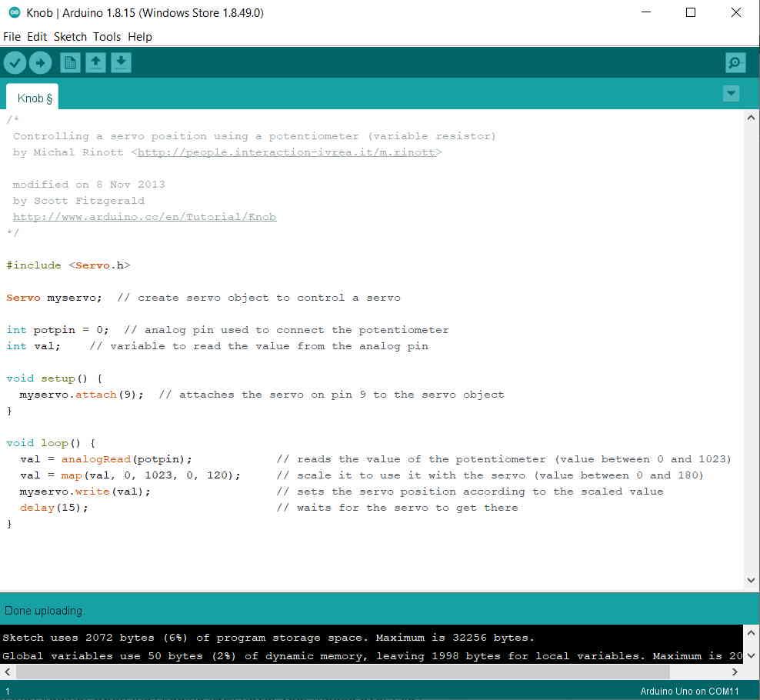Viewport: 760px width, 700px height.
Task: Click console horizontal scroll left arrow
Action: pyautogui.click(x=7, y=672)
